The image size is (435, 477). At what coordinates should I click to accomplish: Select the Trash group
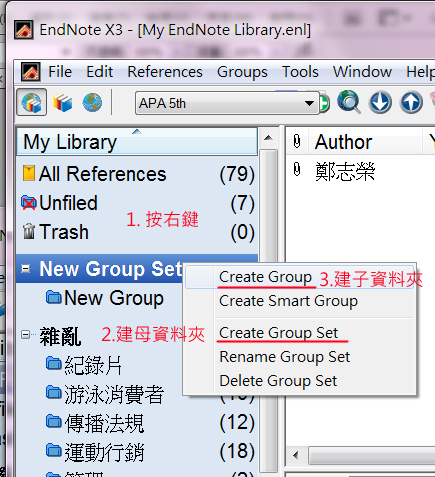click(x=137, y=232)
